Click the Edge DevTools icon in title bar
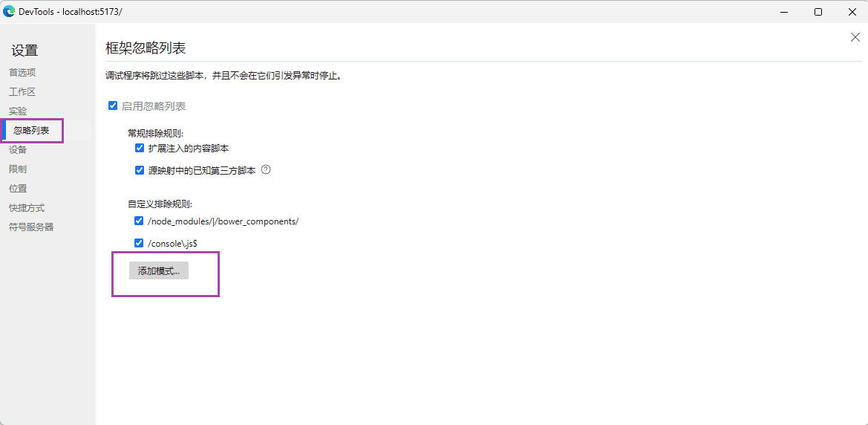Image resolution: width=868 pixels, height=425 pixels. pyautogui.click(x=9, y=11)
